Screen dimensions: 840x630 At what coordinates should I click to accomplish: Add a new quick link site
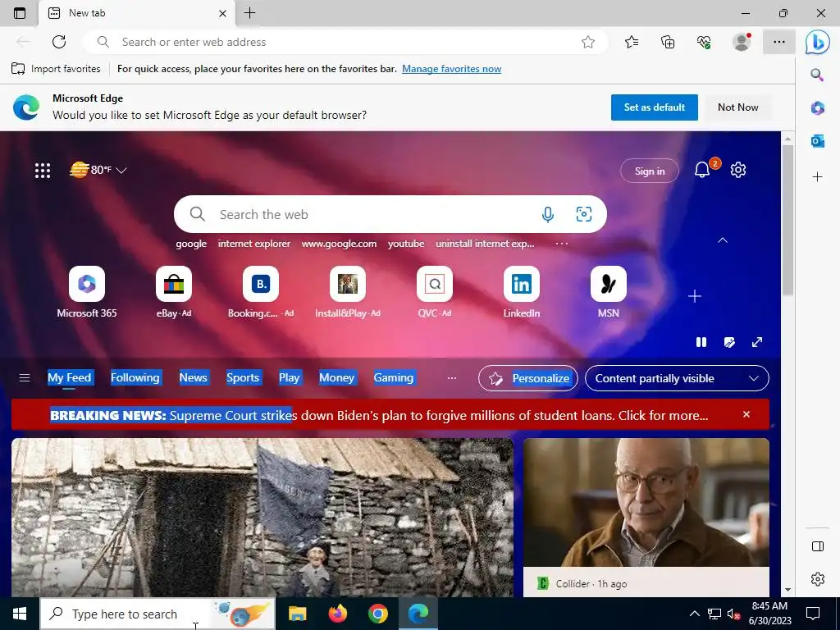(695, 296)
